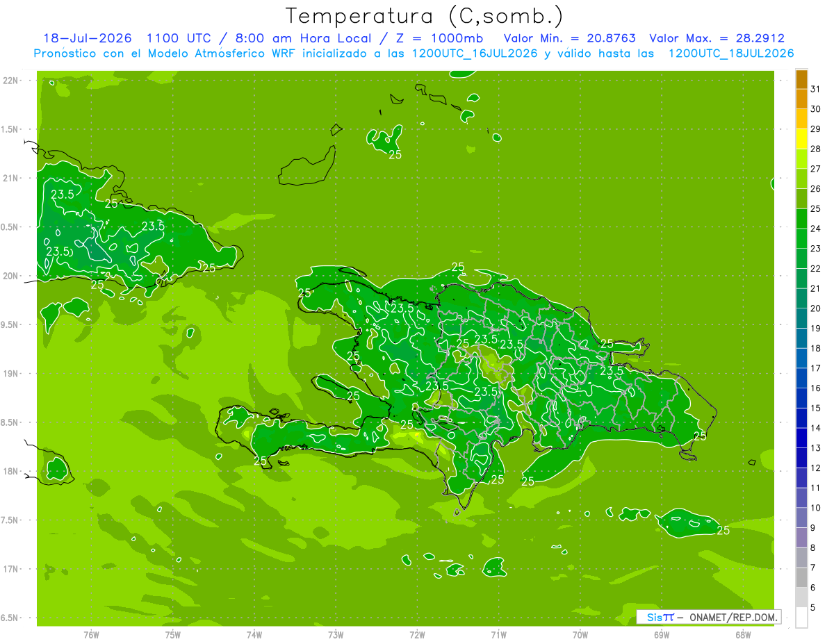Pick the topmost dark orange segment above 31

(x=801, y=79)
